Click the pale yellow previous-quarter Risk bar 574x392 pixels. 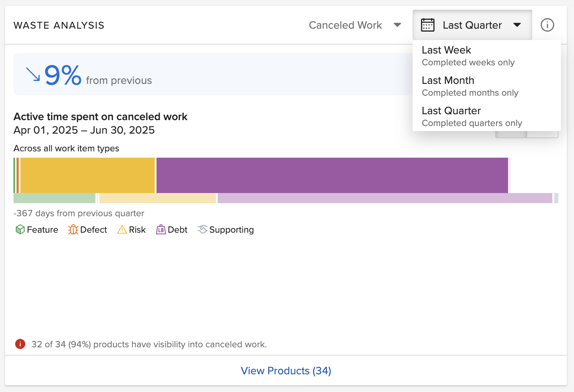coord(158,198)
